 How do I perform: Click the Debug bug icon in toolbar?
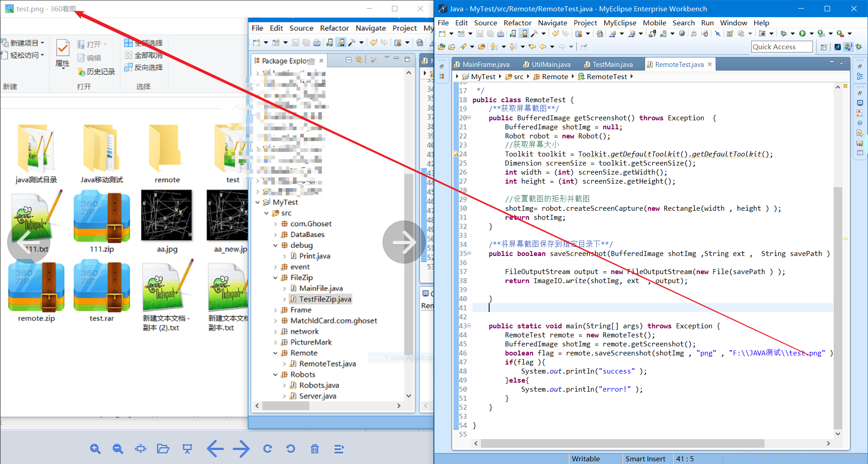coord(783,33)
